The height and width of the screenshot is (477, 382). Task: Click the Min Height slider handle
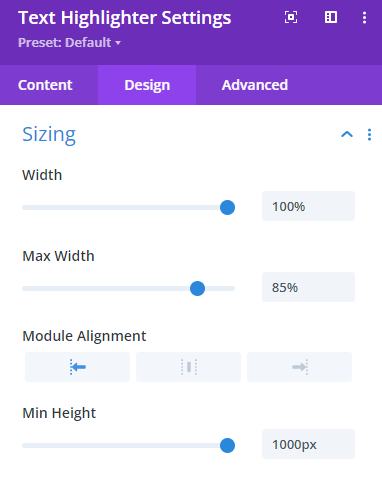pos(227,445)
